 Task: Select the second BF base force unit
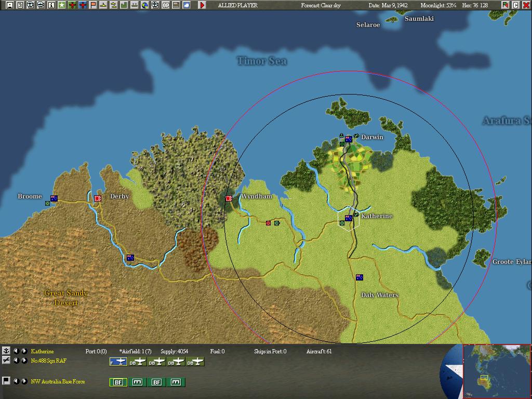(x=157, y=382)
